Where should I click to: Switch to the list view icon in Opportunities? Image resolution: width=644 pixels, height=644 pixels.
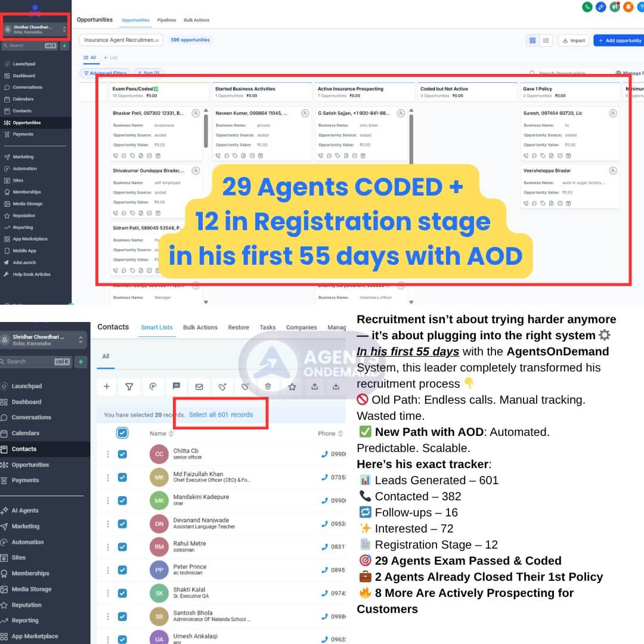(546, 41)
